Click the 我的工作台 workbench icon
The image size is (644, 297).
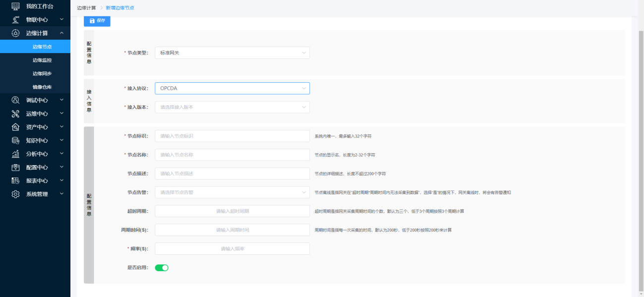[15, 6]
